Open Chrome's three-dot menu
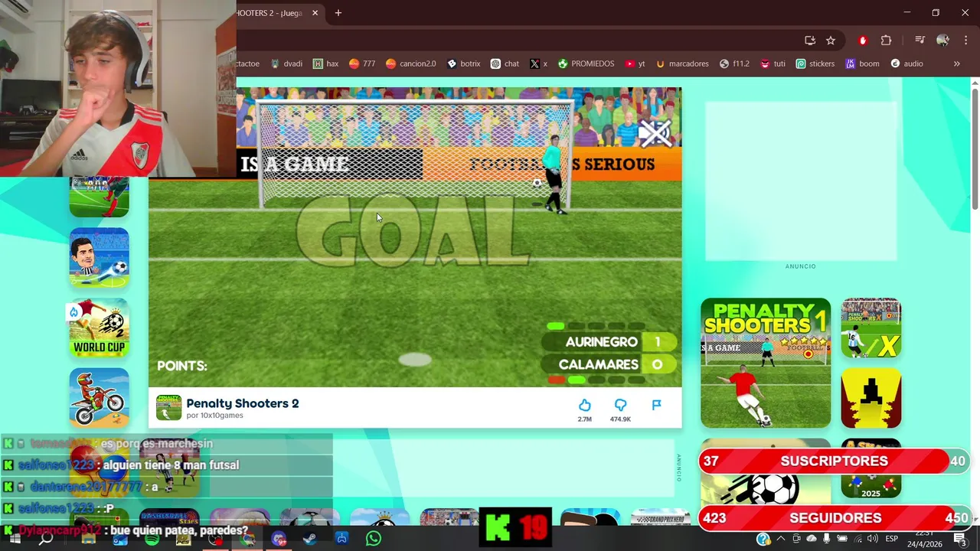The height and width of the screenshot is (551, 980). [965, 41]
